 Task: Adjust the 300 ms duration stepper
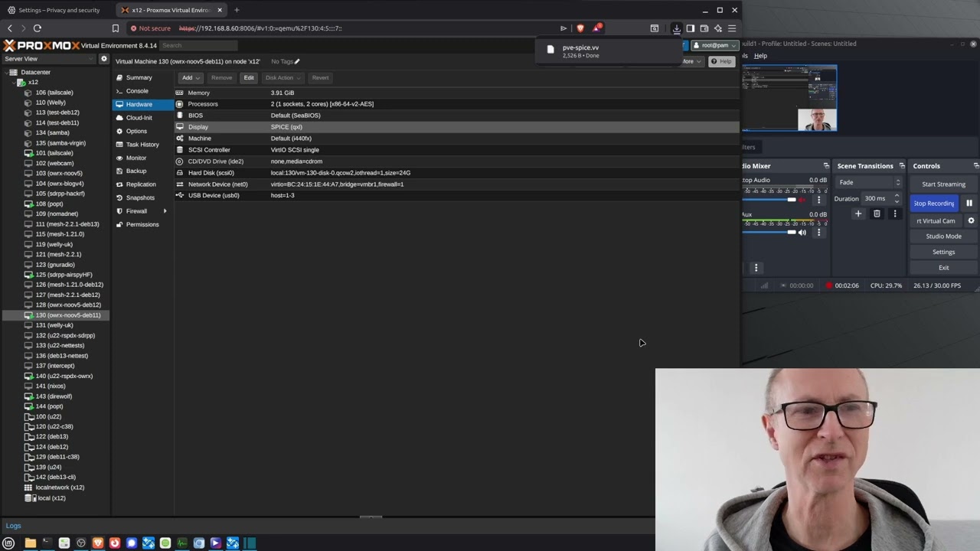coord(897,198)
